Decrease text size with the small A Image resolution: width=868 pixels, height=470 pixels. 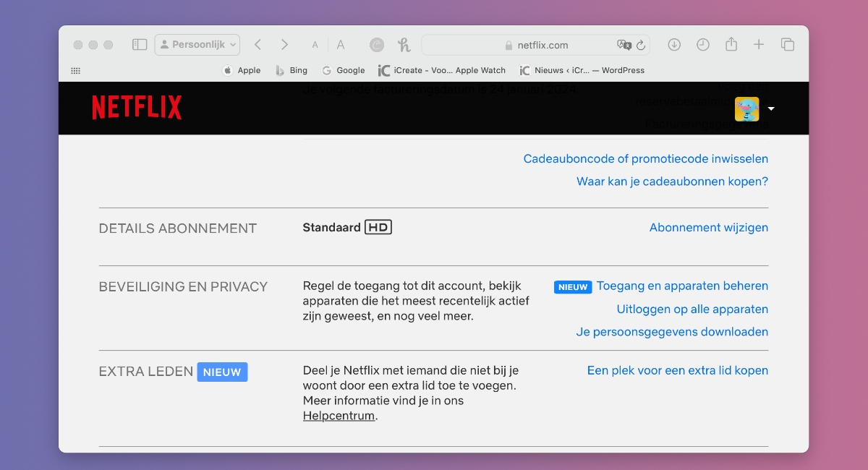point(315,44)
